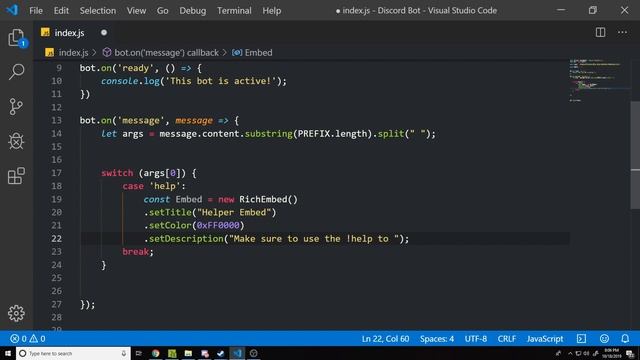Click PREFIX.length on line 14
The image size is (640, 360).
(x=332, y=134)
